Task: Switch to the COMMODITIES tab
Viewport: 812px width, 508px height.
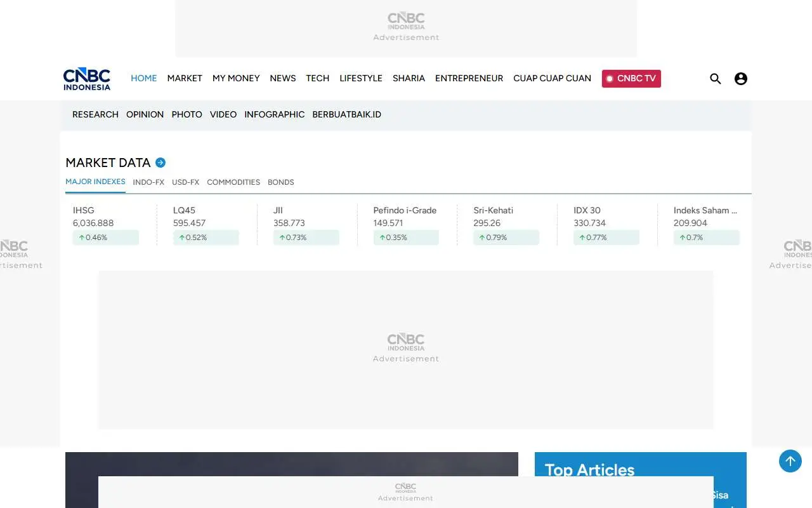Action: [x=233, y=182]
